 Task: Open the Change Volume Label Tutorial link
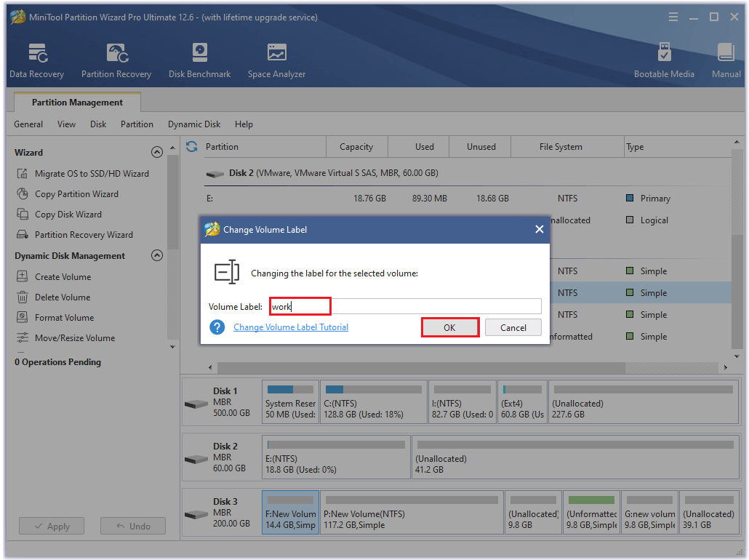[291, 327]
